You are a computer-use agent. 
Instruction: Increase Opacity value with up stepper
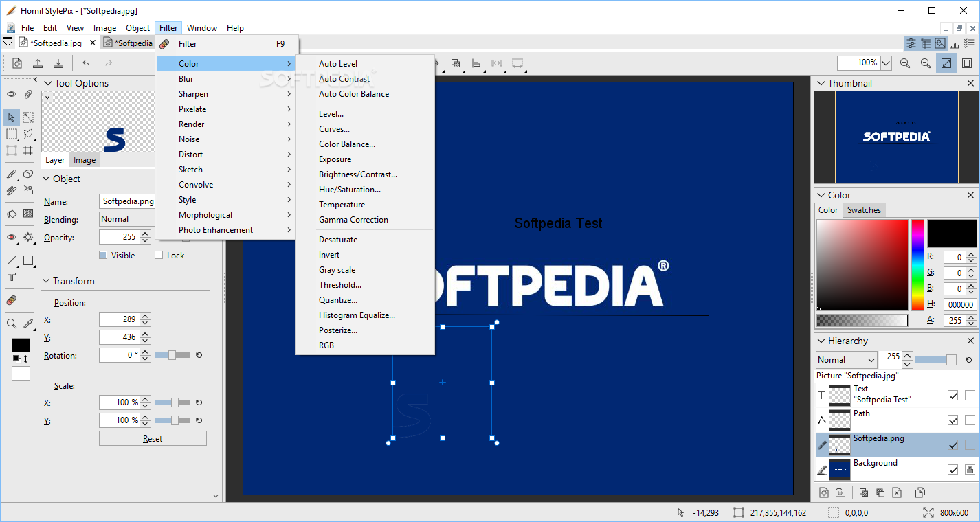coord(145,234)
